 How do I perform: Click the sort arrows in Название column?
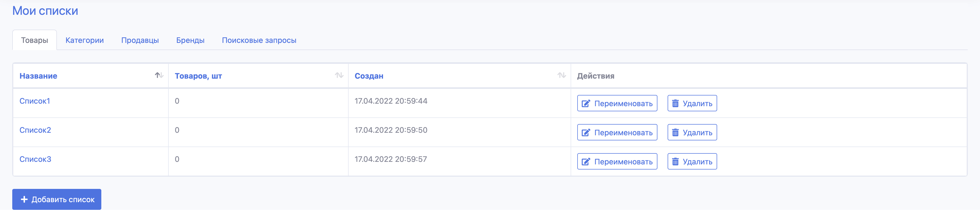[x=158, y=75]
